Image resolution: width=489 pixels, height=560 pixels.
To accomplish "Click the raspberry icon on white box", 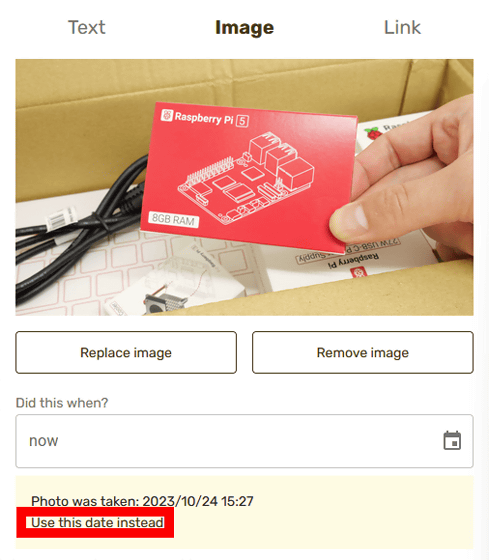I will click(373, 134).
